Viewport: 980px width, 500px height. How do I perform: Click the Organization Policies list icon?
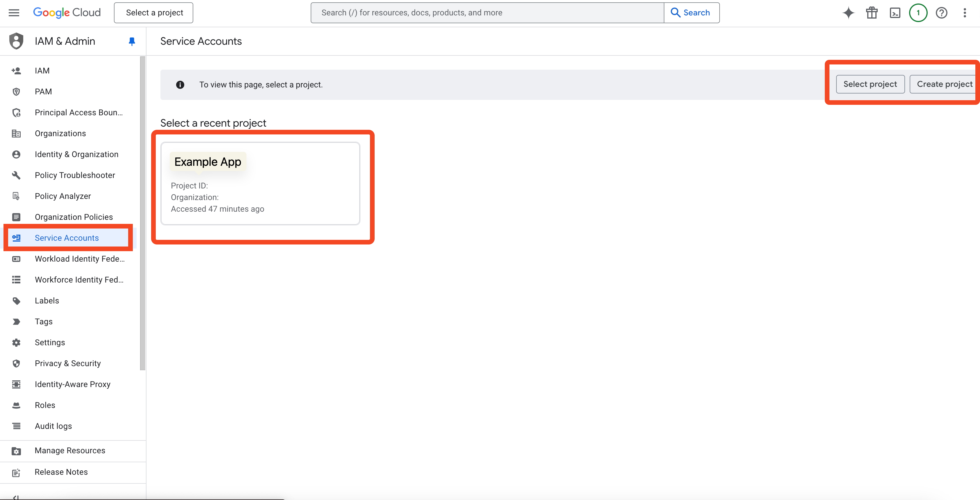point(16,217)
